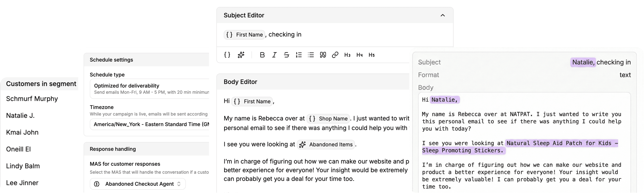Insert variable using curly braces toolbar icon
The width and height of the screenshot is (644, 193).
[227, 55]
